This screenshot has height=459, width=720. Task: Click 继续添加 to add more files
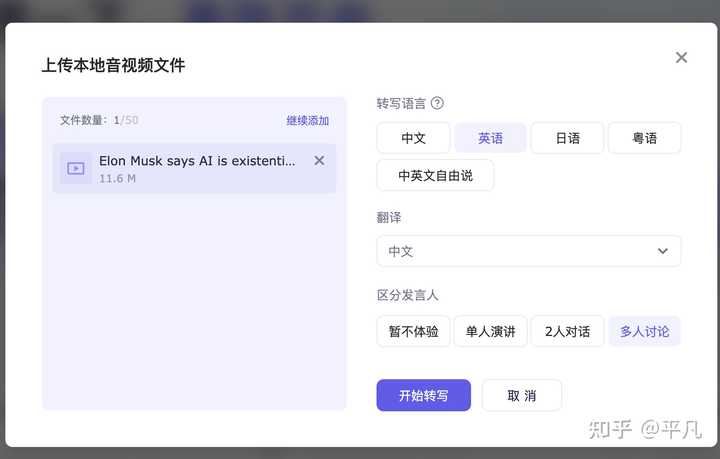[x=307, y=121]
